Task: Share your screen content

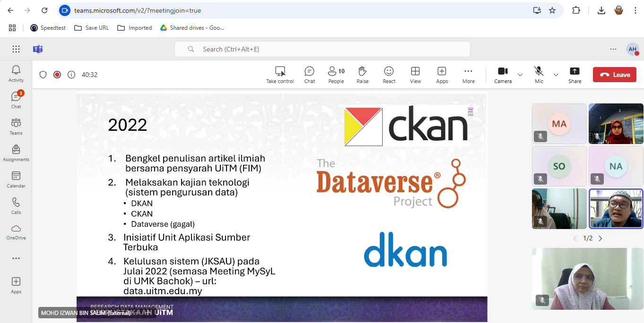Action: pos(575,75)
